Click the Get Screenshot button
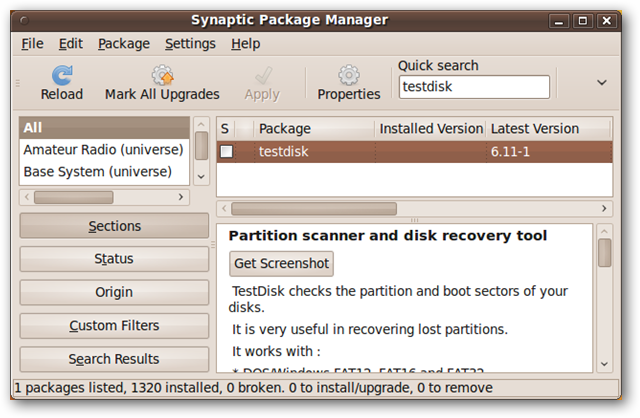 tap(282, 264)
